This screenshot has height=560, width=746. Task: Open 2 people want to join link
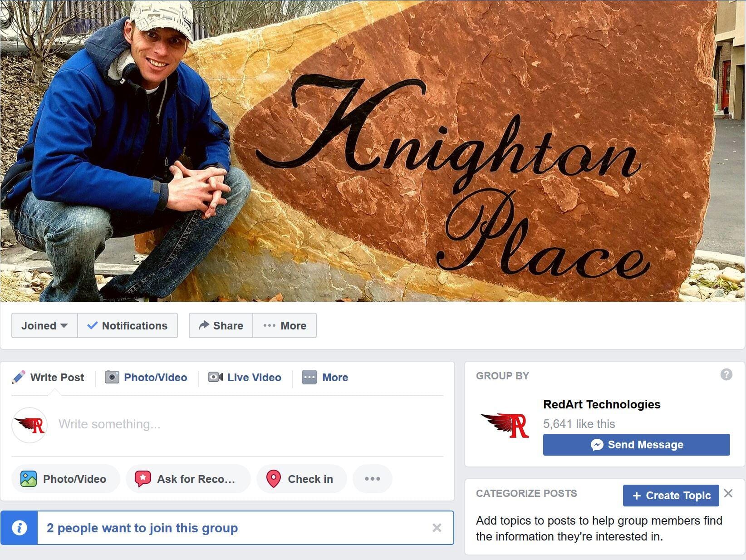pos(142,528)
